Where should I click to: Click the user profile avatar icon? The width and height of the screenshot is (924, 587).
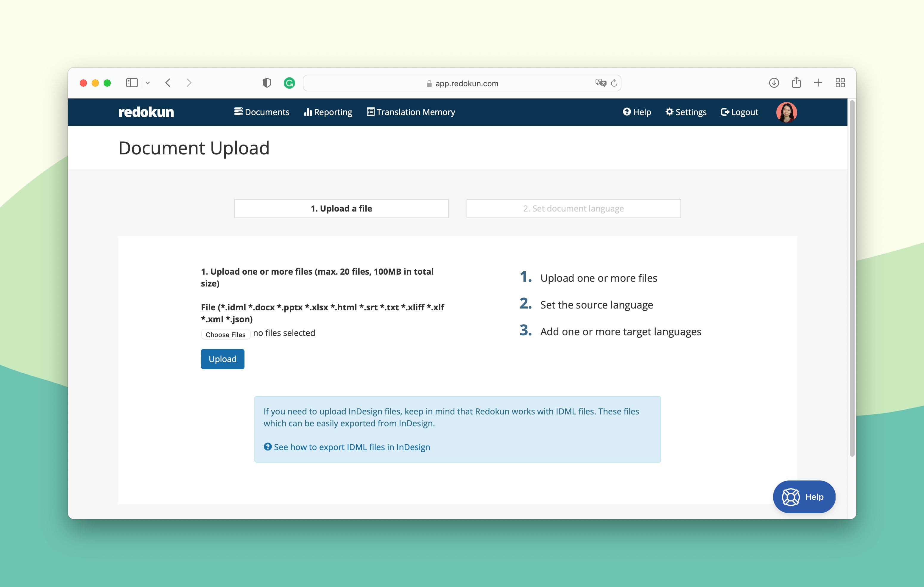click(x=787, y=112)
